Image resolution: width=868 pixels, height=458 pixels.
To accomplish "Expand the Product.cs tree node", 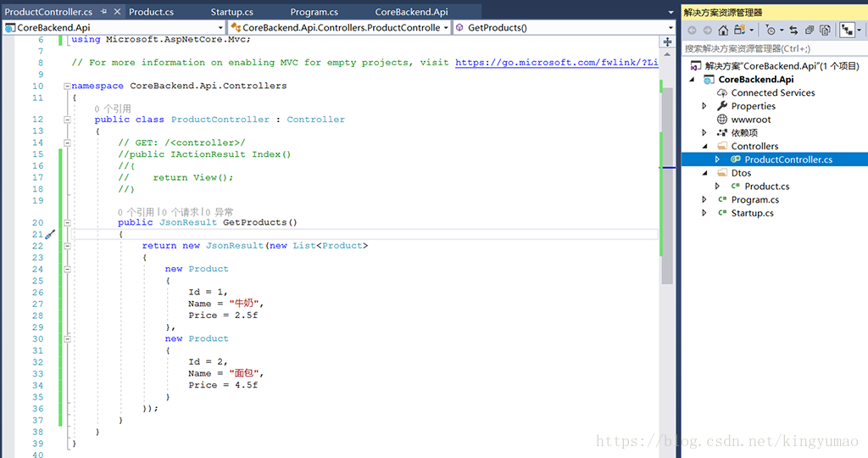I will [717, 186].
